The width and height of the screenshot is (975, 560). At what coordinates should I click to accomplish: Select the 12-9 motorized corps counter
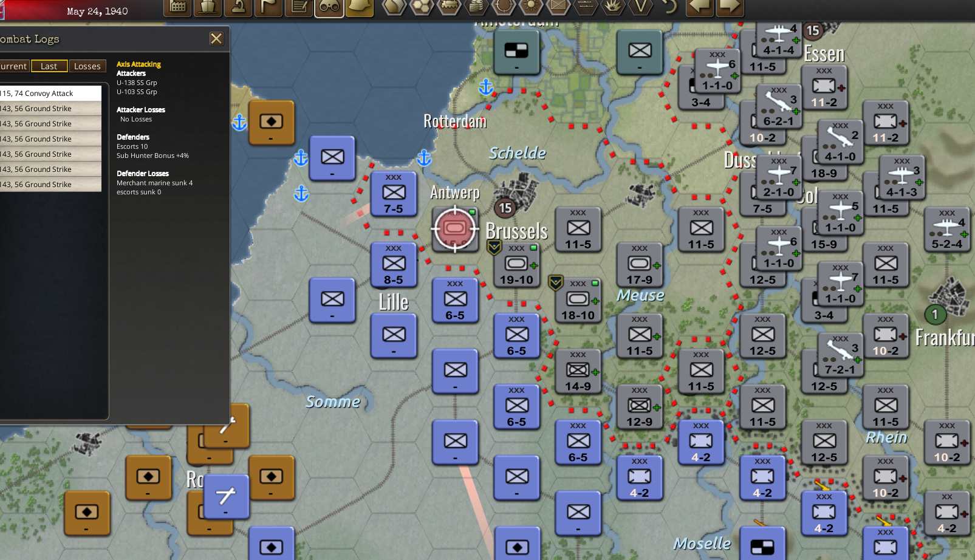(x=639, y=406)
